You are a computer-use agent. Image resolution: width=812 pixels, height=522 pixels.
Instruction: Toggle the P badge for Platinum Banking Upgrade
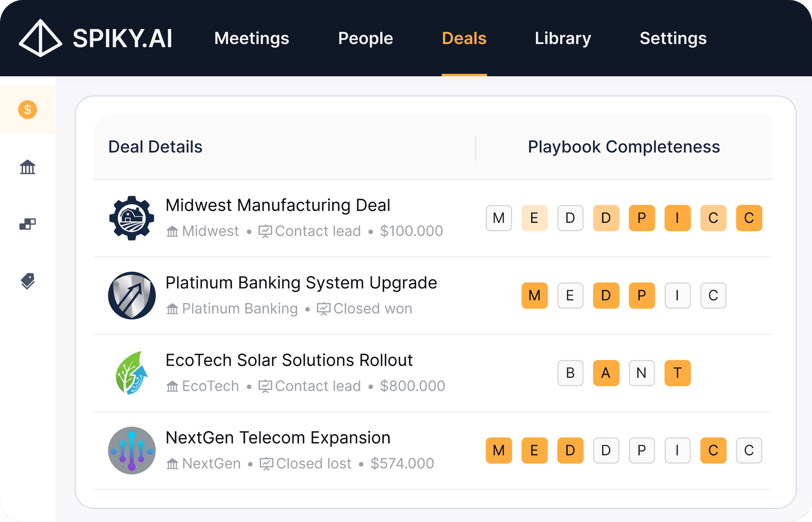click(x=642, y=296)
